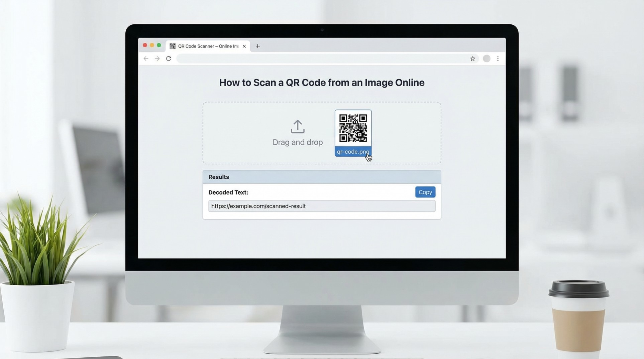Screen dimensions: 644x359
Task: Reload the current page
Action: point(169,58)
